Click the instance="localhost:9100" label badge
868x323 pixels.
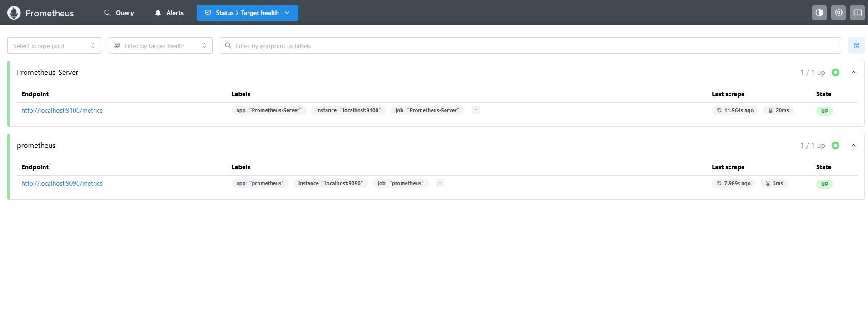[348, 110]
